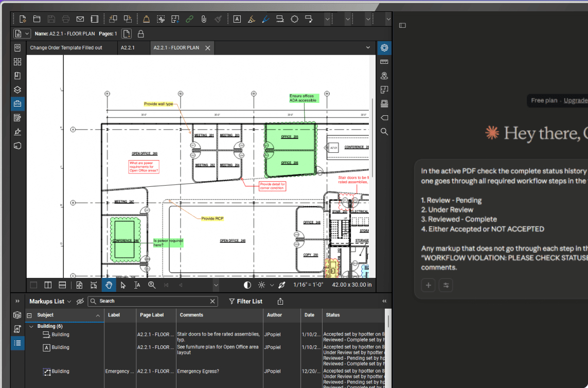
Task: Open the Measurements ruler panel on right
Action: (x=384, y=62)
